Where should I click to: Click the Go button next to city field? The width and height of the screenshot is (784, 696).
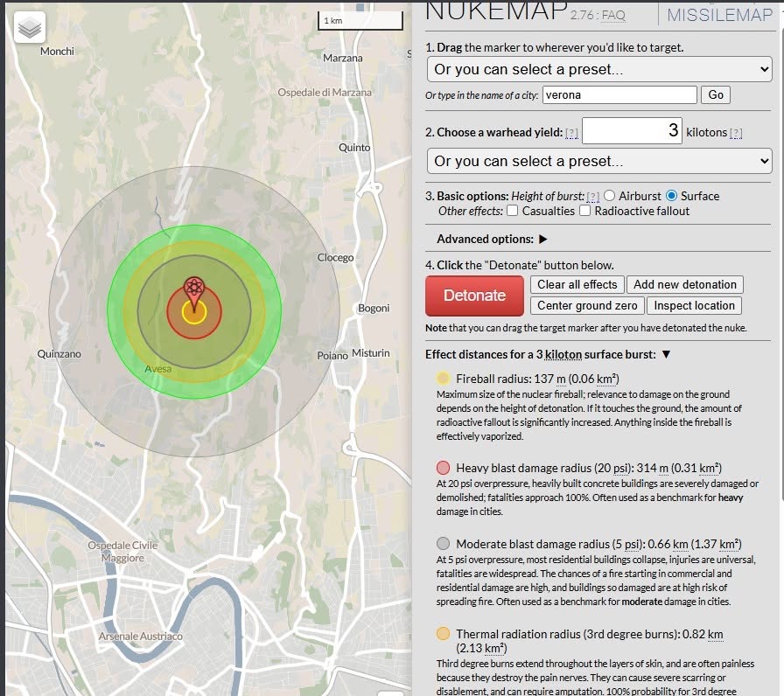tap(716, 95)
